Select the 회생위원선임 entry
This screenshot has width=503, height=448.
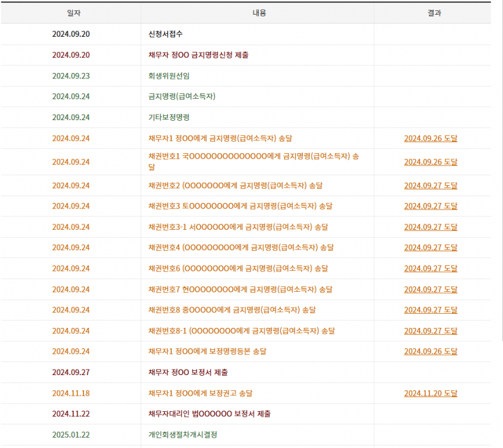[x=169, y=76]
